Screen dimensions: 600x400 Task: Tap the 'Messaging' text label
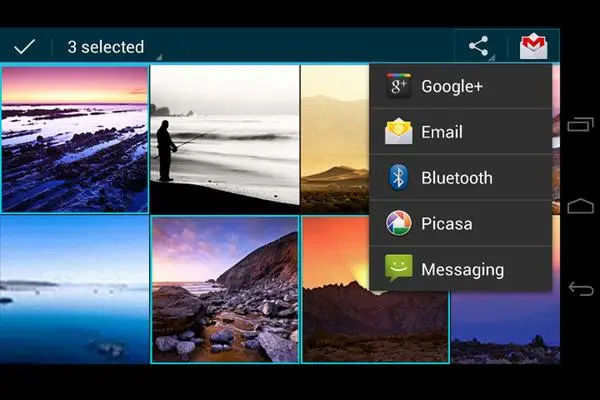(x=462, y=270)
